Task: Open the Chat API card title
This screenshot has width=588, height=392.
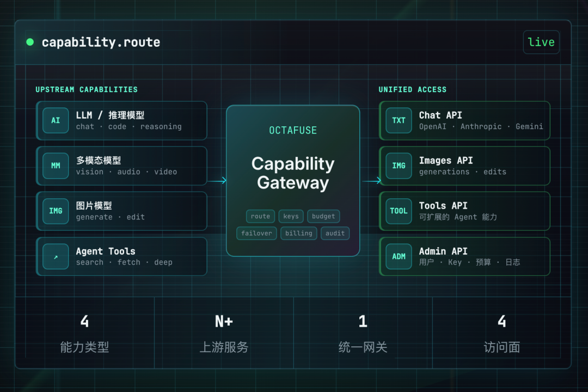Action: click(x=440, y=115)
